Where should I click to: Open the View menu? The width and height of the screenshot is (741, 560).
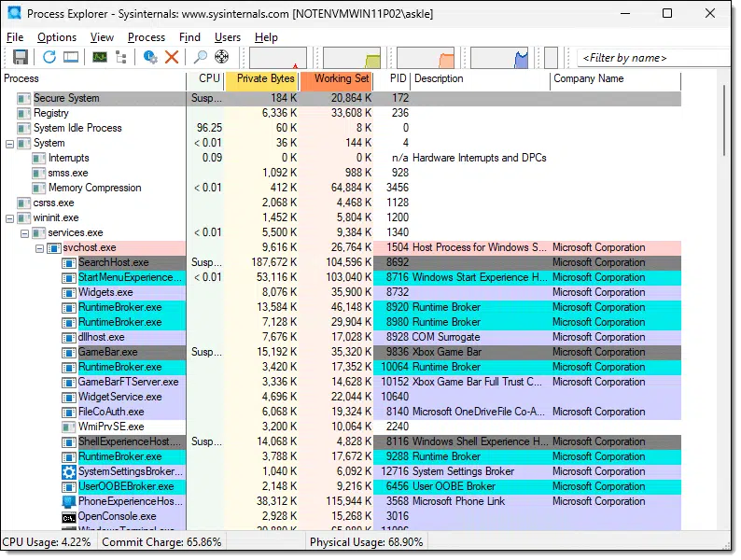(x=102, y=37)
